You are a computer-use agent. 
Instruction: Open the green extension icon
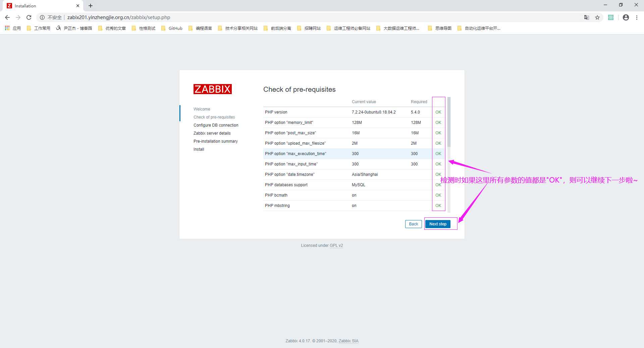(611, 17)
